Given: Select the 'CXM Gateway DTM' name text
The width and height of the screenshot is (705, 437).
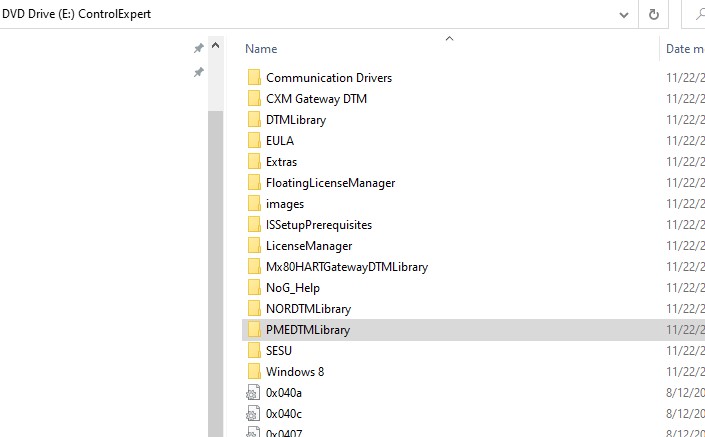Looking at the screenshot, I should [x=316, y=98].
